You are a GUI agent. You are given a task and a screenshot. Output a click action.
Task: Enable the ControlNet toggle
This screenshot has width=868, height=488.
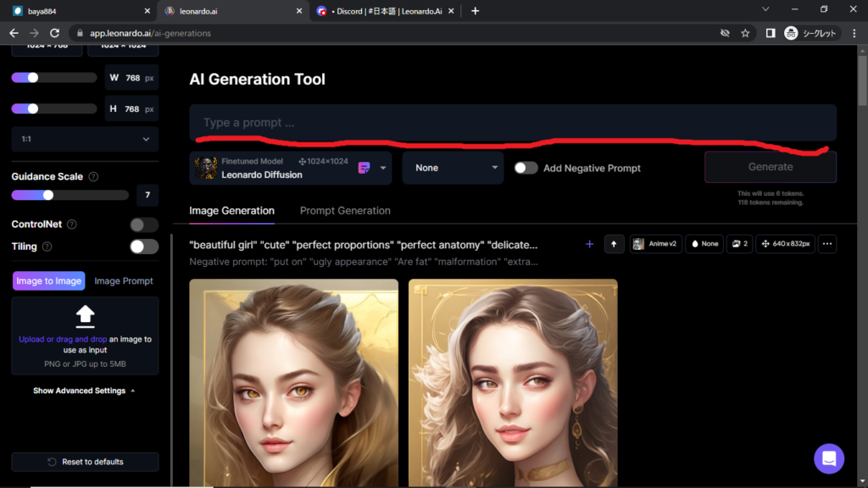(x=144, y=225)
